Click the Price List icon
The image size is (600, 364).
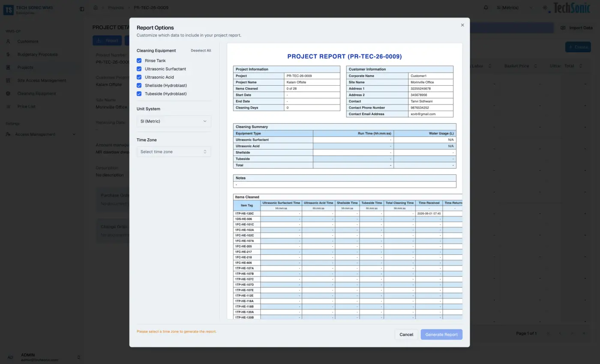pyautogui.click(x=8, y=106)
